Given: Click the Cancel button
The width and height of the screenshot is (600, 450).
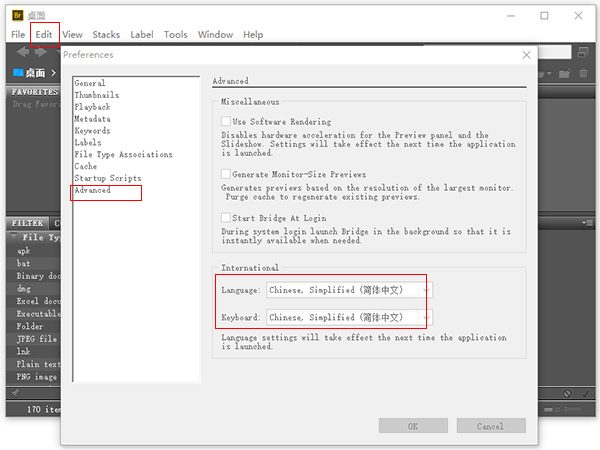Looking at the screenshot, I should pyautogui.click(x=491, y=426).
